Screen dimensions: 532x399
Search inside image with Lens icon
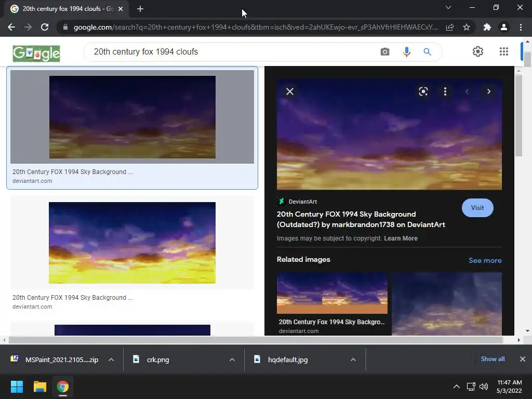pos(423,91)
